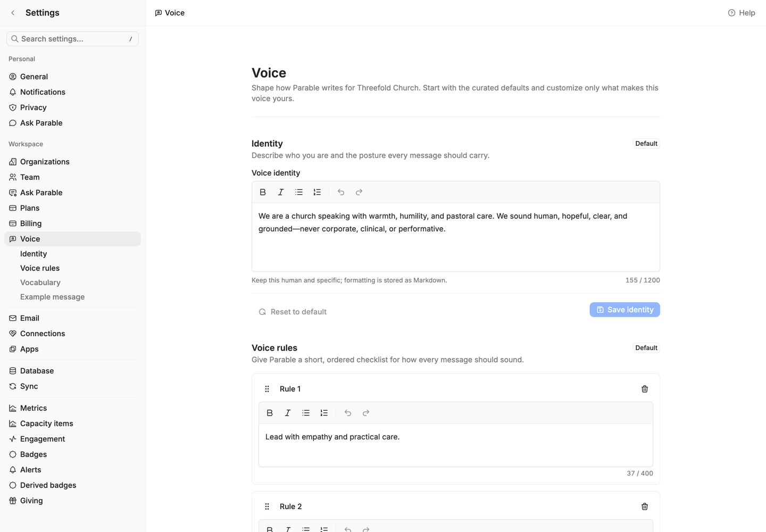Open Sync settings

tap(72, 386)
